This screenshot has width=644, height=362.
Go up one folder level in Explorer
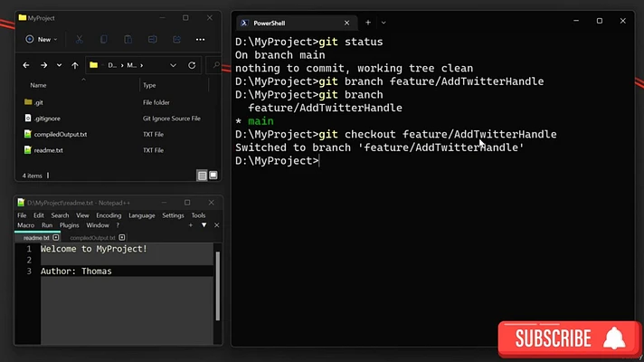point(75,65)
